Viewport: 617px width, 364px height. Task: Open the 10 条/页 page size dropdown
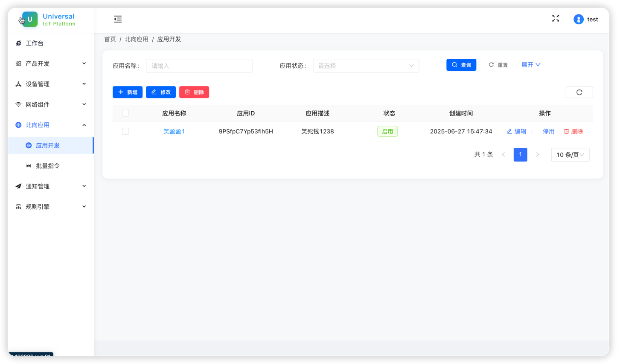(x=570, y=155)
